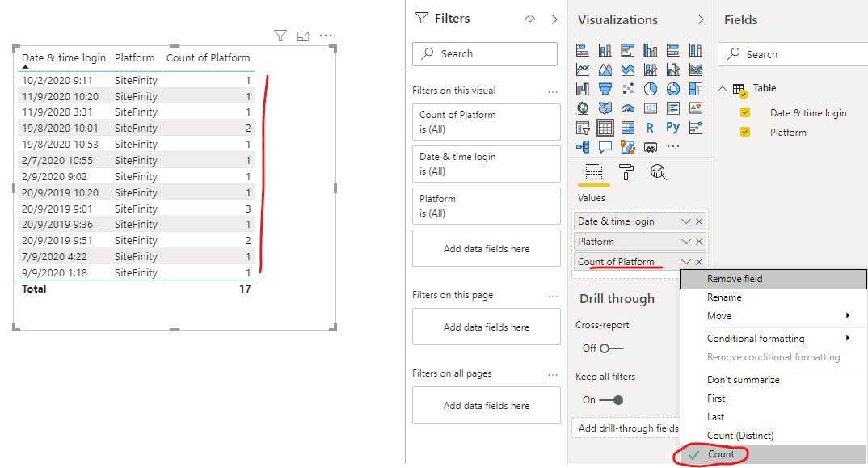Select Count (Distinct) option
The image size is (868, 468).
coord(773,436)
